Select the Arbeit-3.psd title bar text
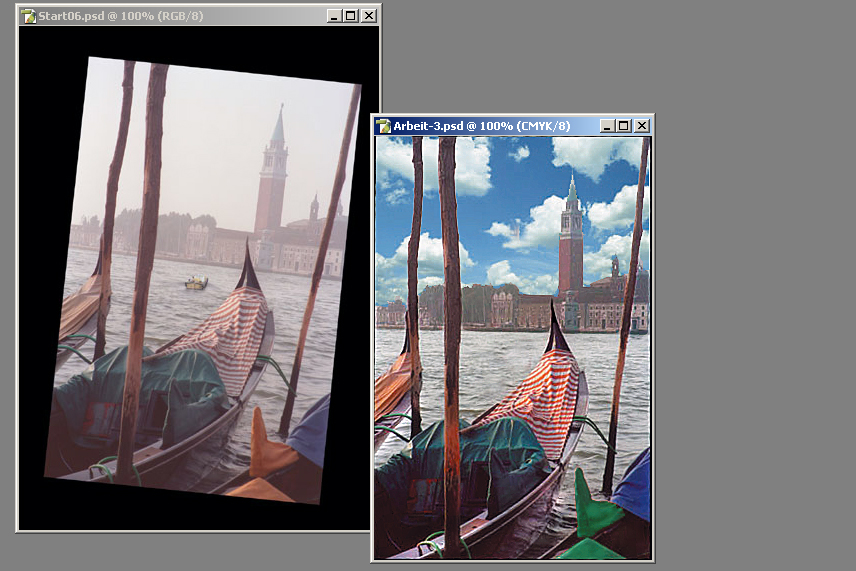Screen dimensions: 856x571 (x=480, y=126)
